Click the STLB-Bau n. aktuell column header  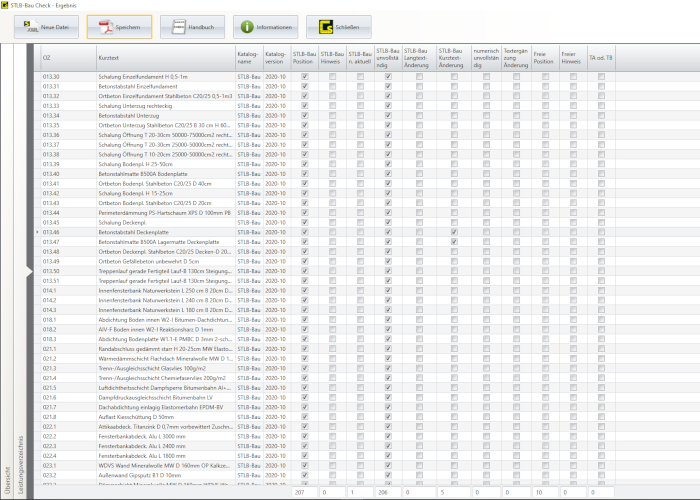360,58
